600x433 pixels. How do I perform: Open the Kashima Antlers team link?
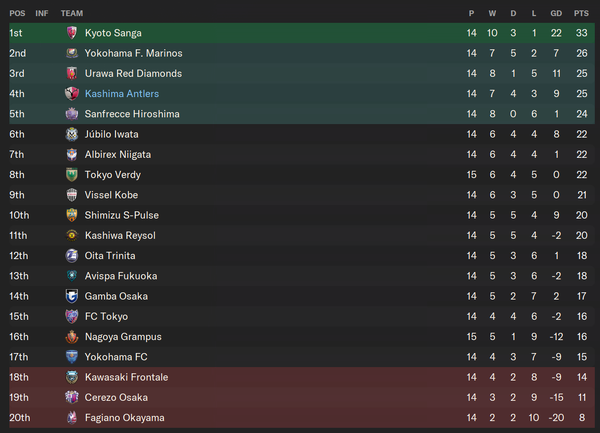click(122, 94)
